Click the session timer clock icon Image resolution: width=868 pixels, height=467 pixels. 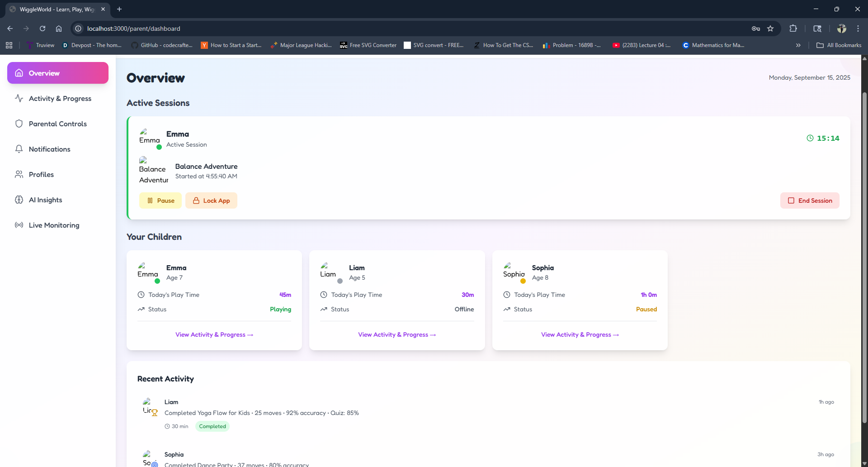[810, 138]
